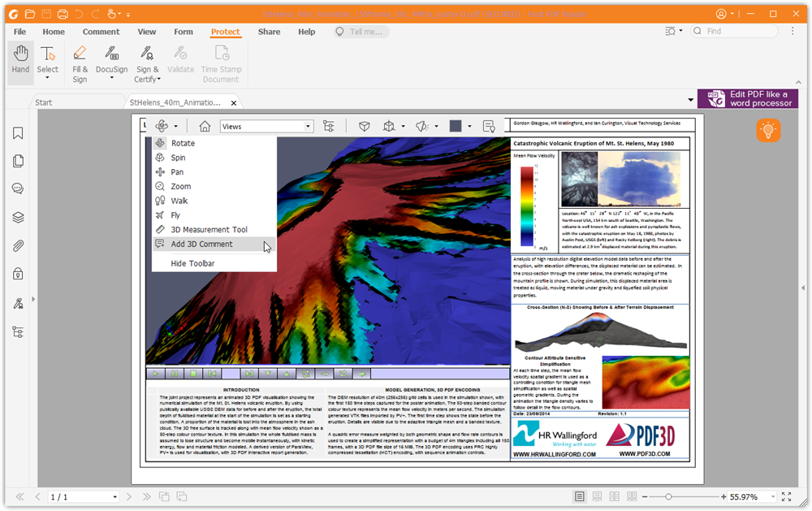Reset 3D view with Home icon
Viewport: 812px width, 511px height.
coord(205,127)
